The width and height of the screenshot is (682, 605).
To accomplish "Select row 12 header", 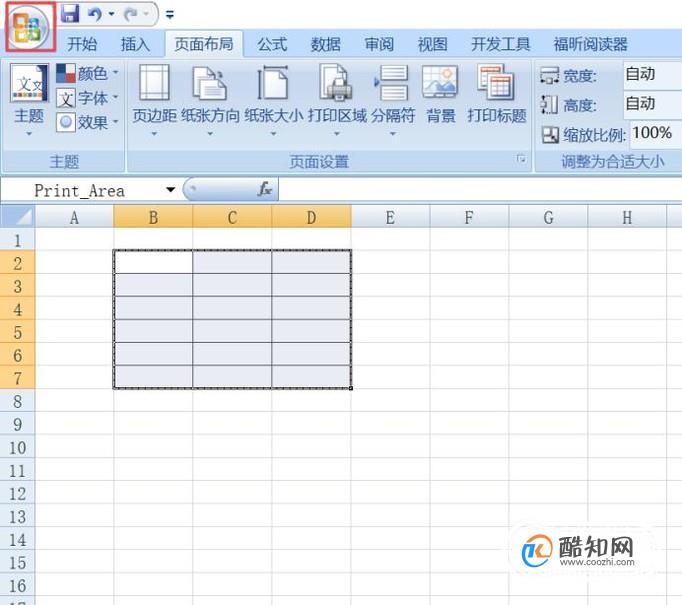I will 17,493.
